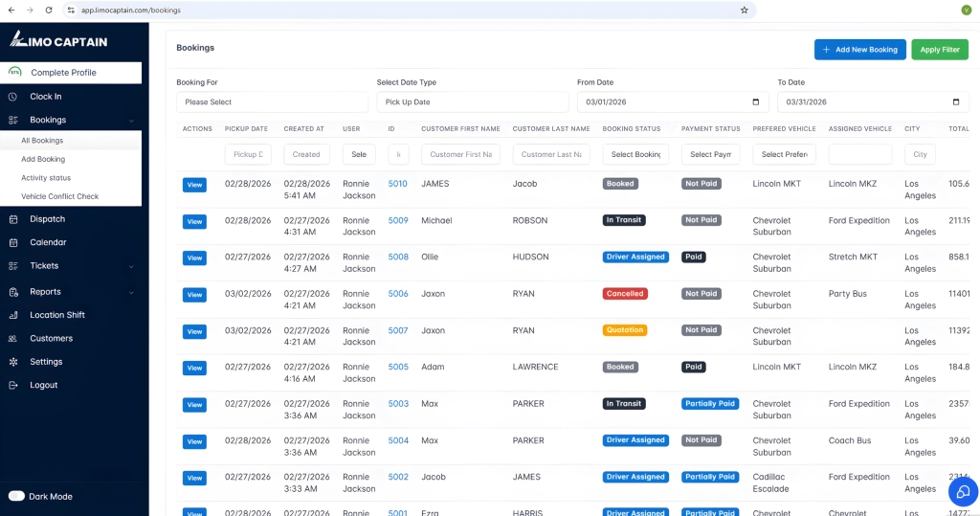The width and height of the screenshot is (980, 516).
Task: Open the Booking For dropdown
Action: [x=272, y=102]
